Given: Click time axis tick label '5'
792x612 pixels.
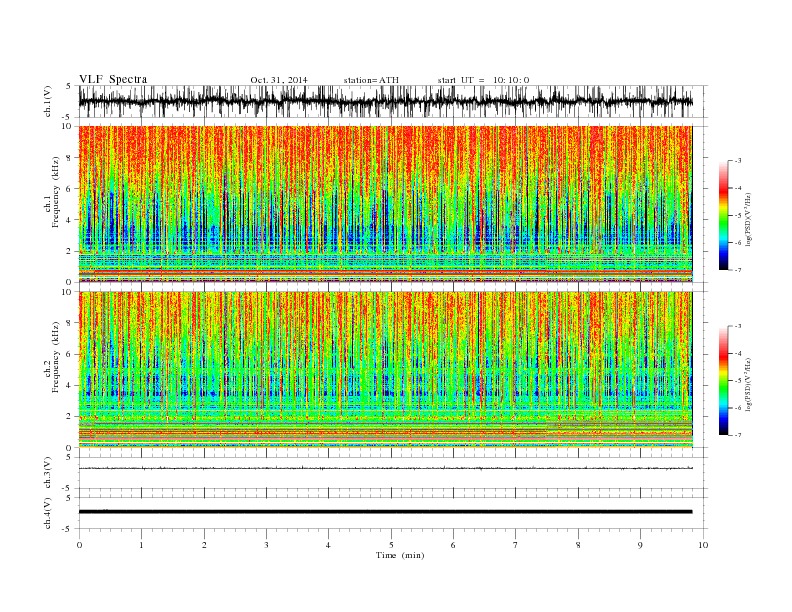Looking at the screenshot, I should [x=391, y=545].
